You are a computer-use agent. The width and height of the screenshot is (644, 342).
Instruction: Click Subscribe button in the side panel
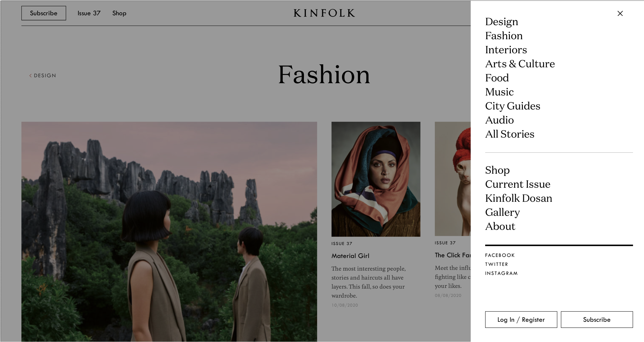(x=597, y=319)
